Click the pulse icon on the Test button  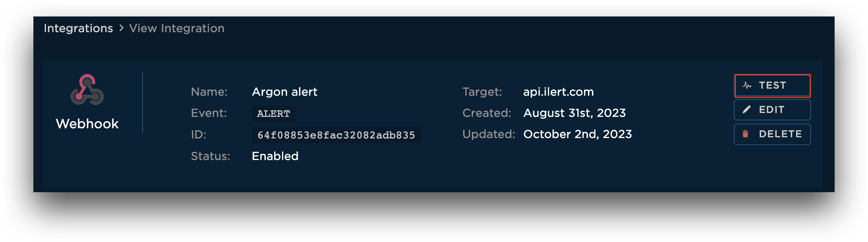point(747,86)
